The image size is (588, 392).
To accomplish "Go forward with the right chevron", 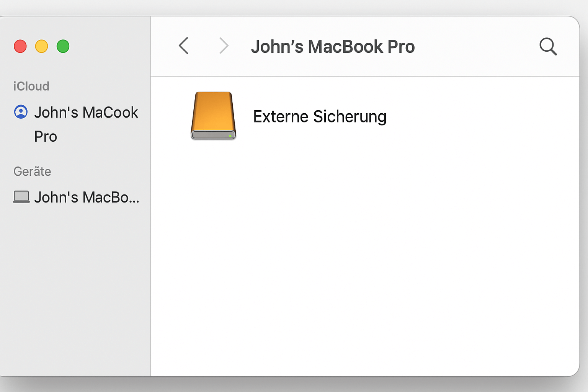I will (x=224, y=46).
